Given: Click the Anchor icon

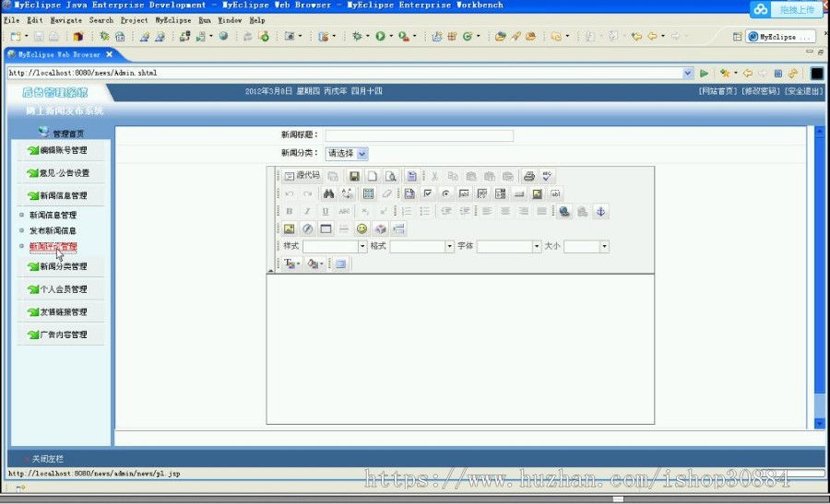Looking at the screenshot, I should pos(600,212).
